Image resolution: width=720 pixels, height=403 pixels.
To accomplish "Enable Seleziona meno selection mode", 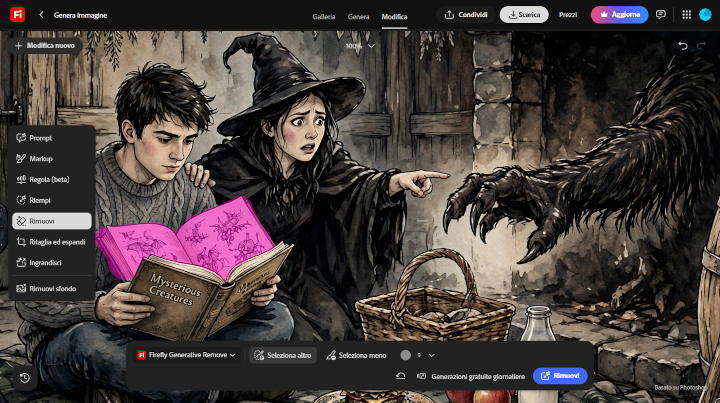I will click(x=356, y=355).
